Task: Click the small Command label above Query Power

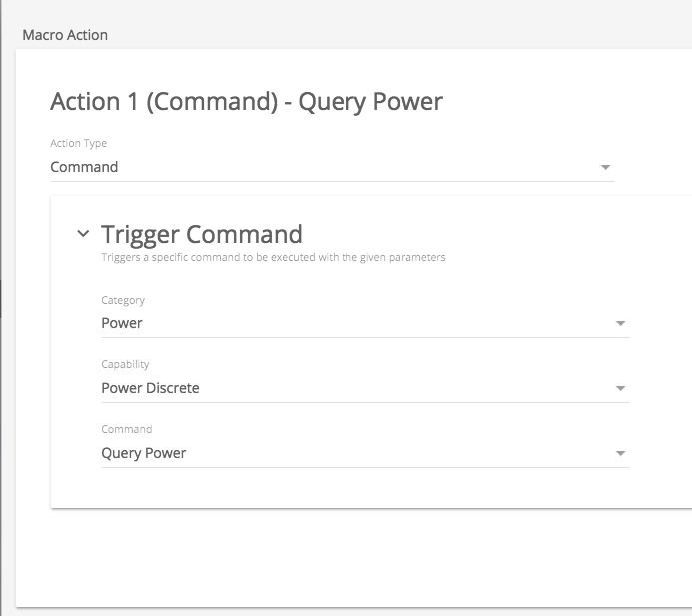Action: point(127,429)
